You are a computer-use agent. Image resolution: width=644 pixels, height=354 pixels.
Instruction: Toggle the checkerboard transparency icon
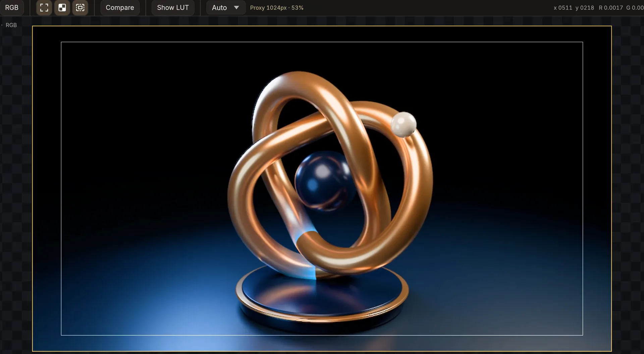pos(62,7)
